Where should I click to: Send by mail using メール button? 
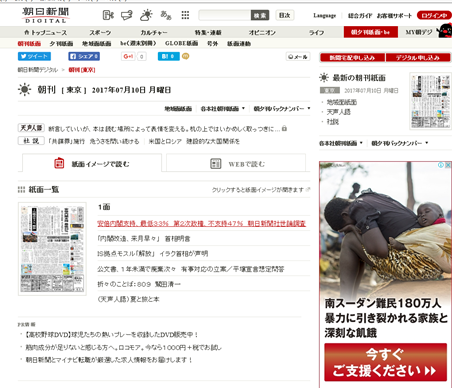(x=298, y=57)
